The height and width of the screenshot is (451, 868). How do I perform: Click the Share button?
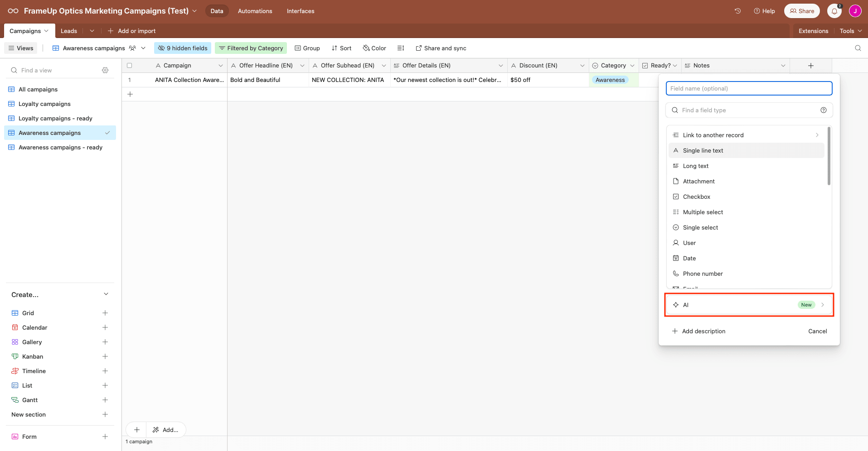pyautogui.click(x=801, y=11)
